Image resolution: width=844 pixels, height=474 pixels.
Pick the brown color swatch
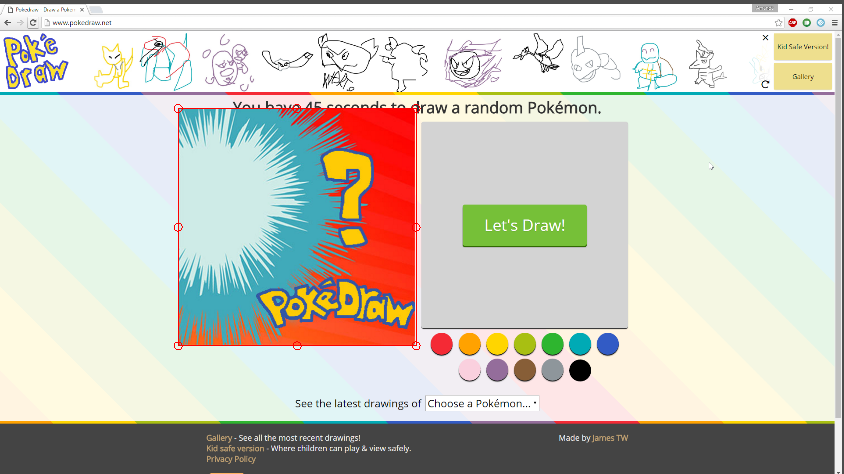pyautogui.click(x=525, y=370)
